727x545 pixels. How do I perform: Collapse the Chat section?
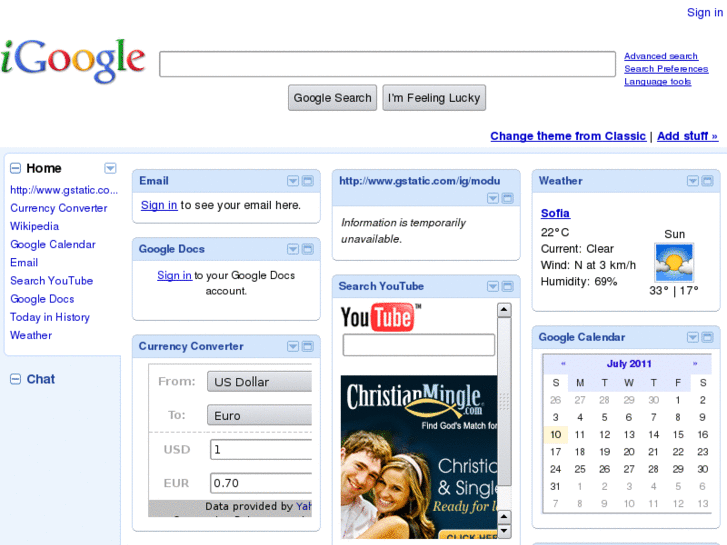(15, 379)
